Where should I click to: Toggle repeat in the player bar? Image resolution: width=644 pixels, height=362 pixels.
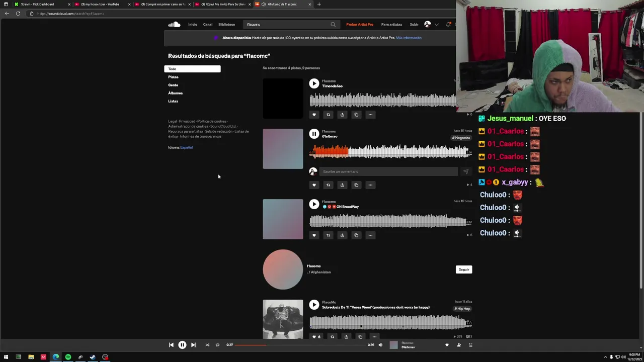(x=217, y=345)
